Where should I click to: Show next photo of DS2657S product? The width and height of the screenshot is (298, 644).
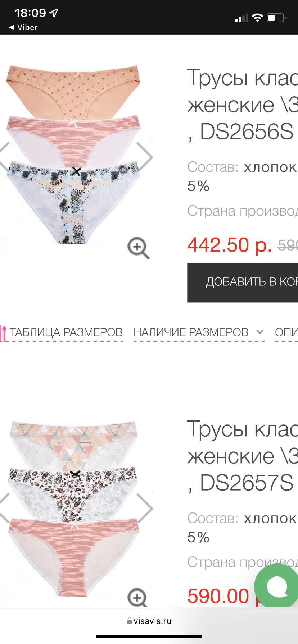[145, 508]
